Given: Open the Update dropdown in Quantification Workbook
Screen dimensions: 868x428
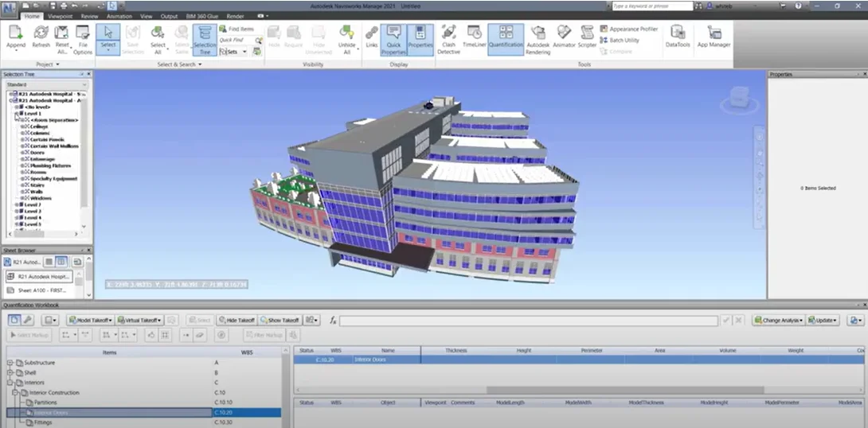Looking at the screenshot, I should tap(822, 320).
